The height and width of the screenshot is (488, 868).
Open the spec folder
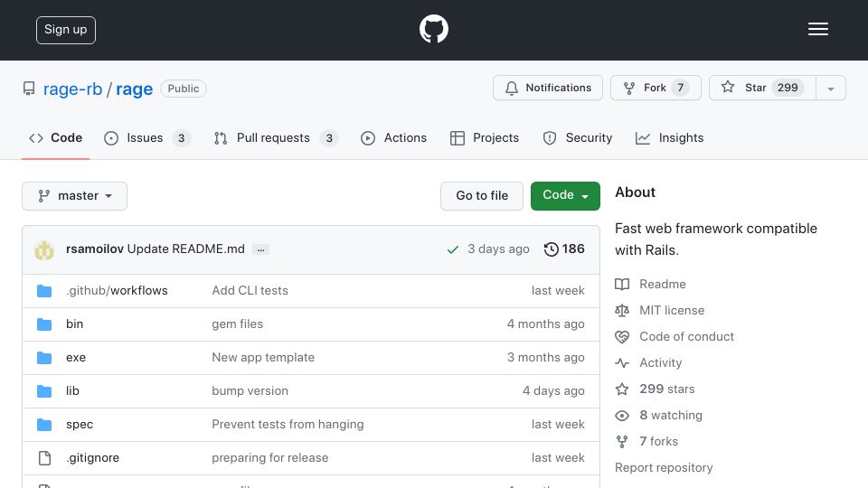point(80,425)
